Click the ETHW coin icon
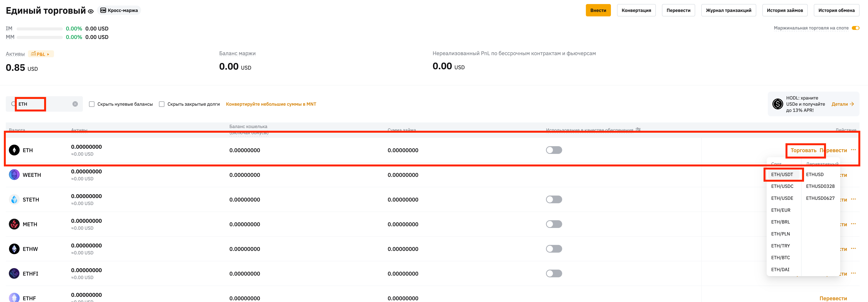 [14, 249]
